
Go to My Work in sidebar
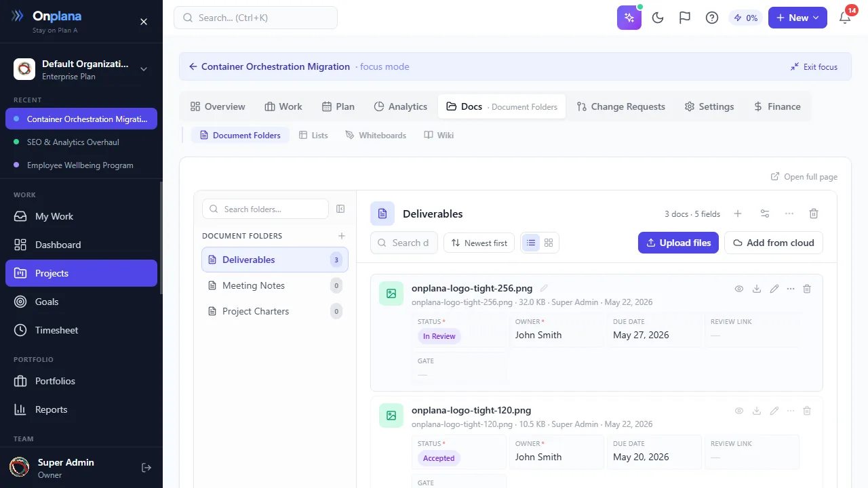81,216
